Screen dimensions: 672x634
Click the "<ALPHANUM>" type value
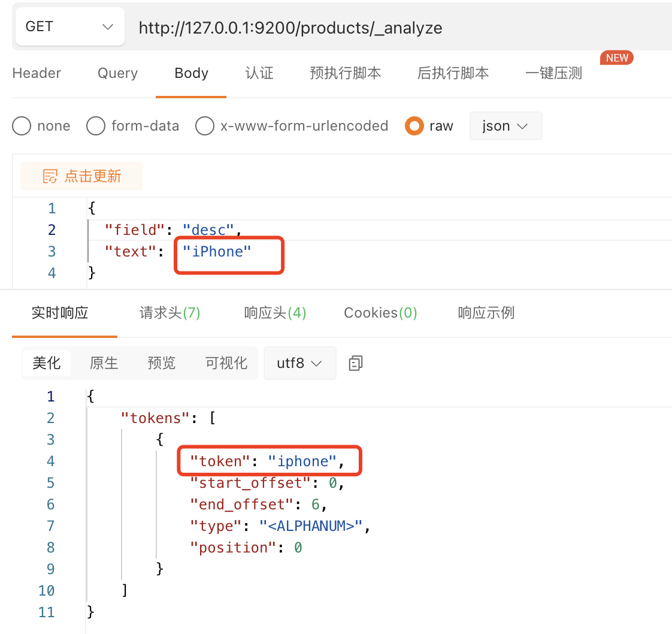point(311,526)
